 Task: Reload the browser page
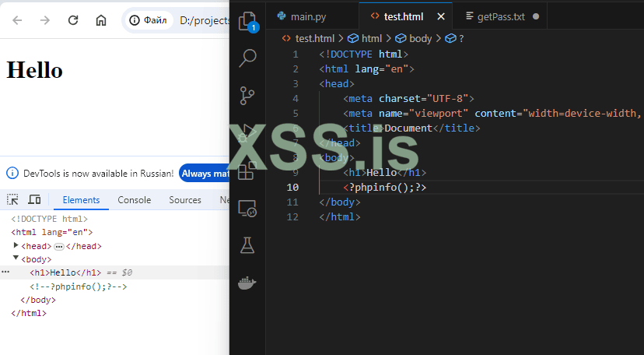(x=73, y=20)
